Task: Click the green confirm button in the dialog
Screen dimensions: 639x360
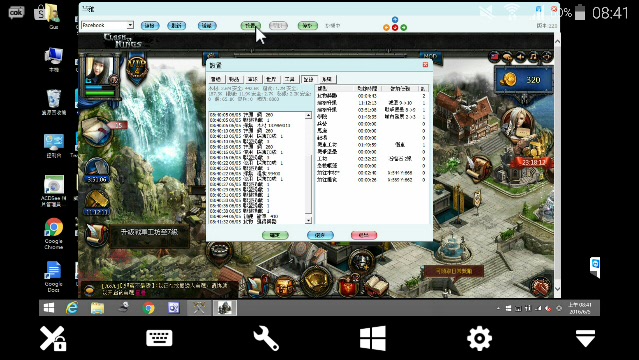Action: point(275,235)
